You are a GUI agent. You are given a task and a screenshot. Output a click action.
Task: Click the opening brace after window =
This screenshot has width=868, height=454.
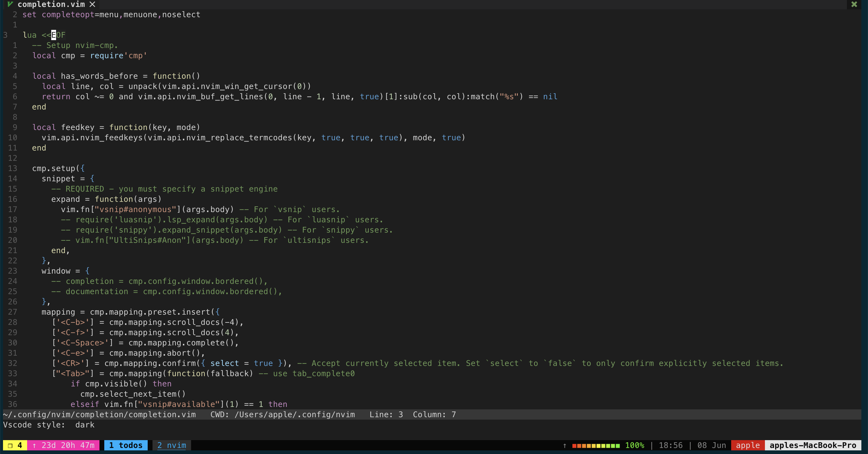pos(87,271)
